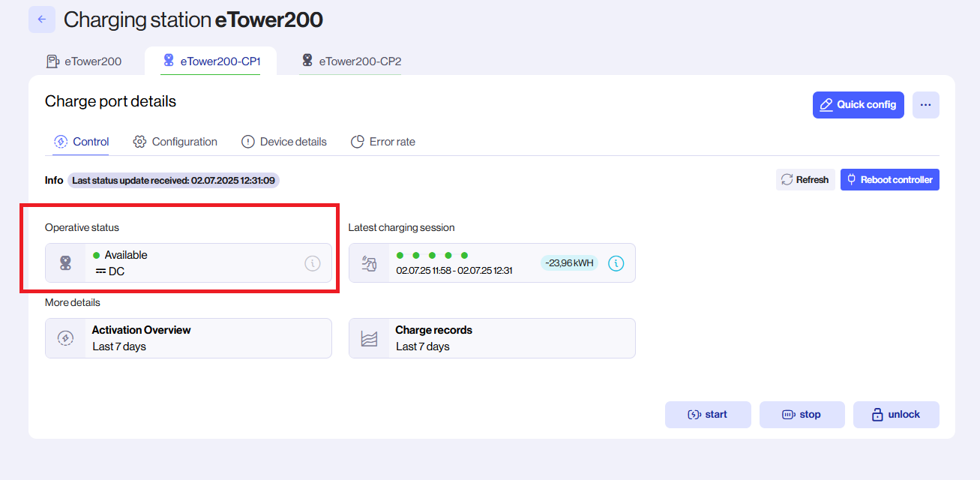Click the info icon beside -23,96 kWh
This screenshot has width=980, height=480.
pyautogui.click(x=616, y=263)
